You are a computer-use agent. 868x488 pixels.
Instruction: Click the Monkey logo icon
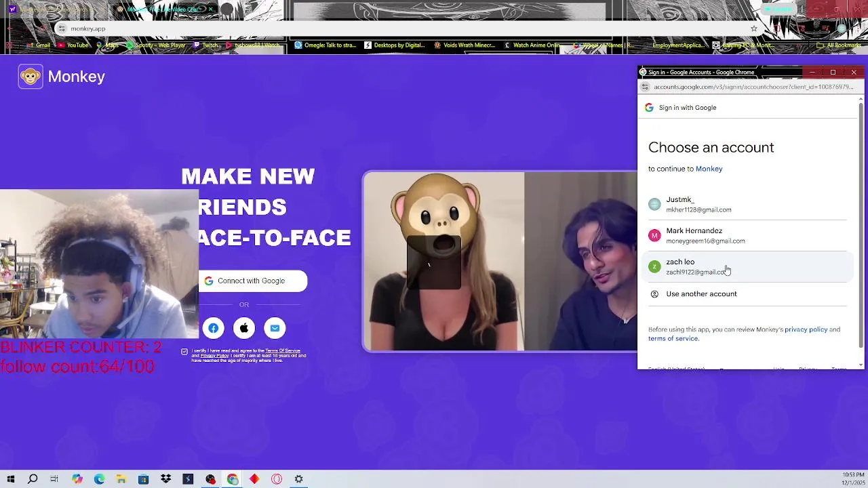coord(31,77)
